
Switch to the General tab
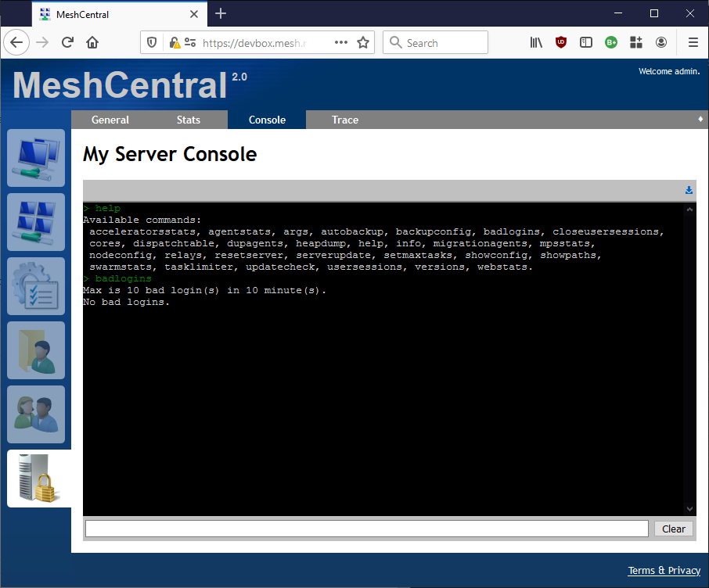click(110, 120)
